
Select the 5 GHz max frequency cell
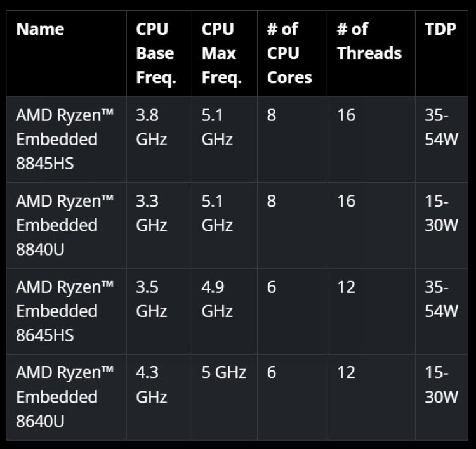click(223, 373)
